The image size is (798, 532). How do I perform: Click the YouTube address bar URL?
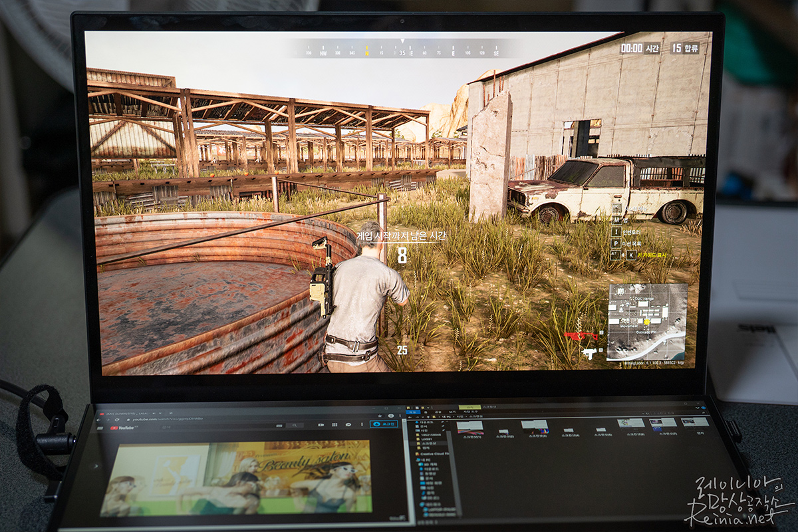168,420
